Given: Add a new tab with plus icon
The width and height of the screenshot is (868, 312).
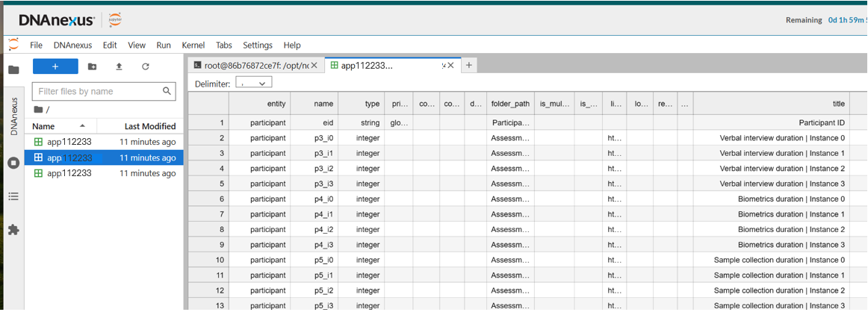Looking at the screenshot, I should click(469, 66).
